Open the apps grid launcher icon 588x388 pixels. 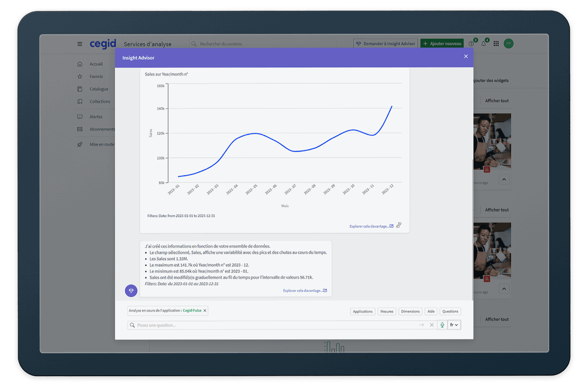[x=496, y=44]
